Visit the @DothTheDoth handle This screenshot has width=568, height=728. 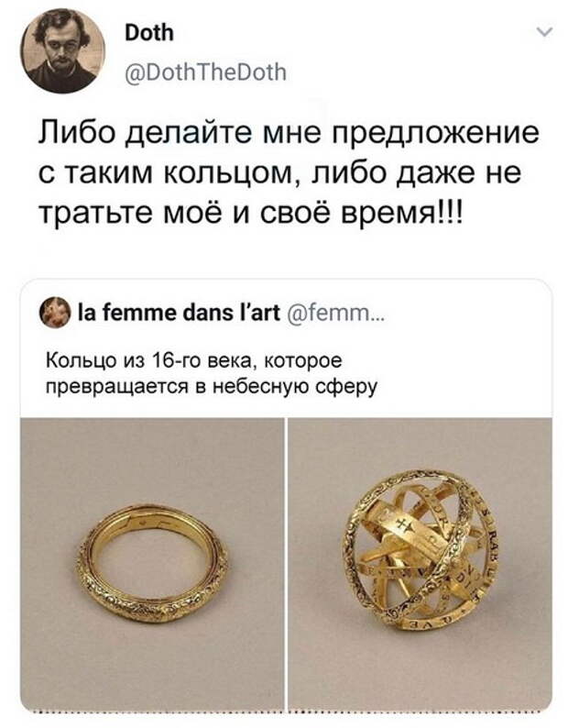[x=206, y=73]
